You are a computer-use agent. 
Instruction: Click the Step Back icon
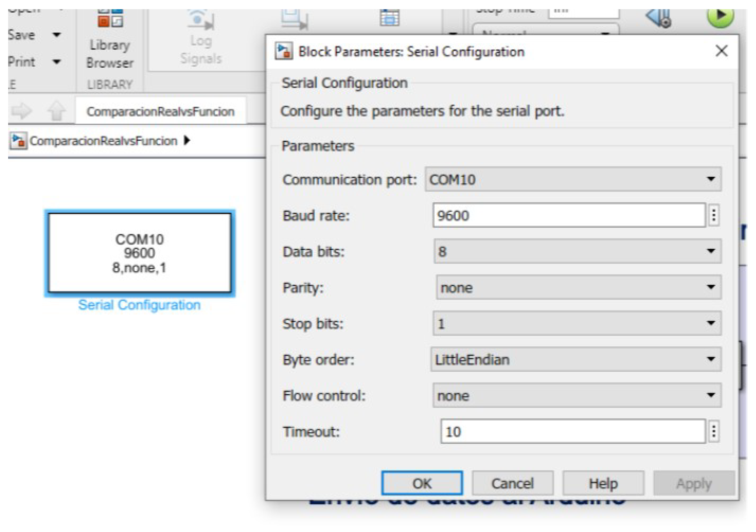coord(658,18)
